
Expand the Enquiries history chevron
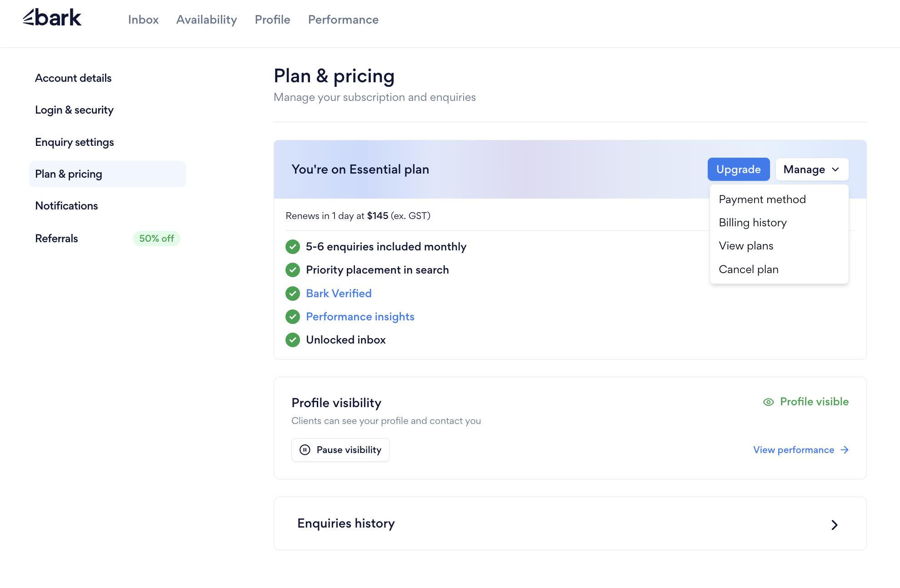[x=835, y=525]
